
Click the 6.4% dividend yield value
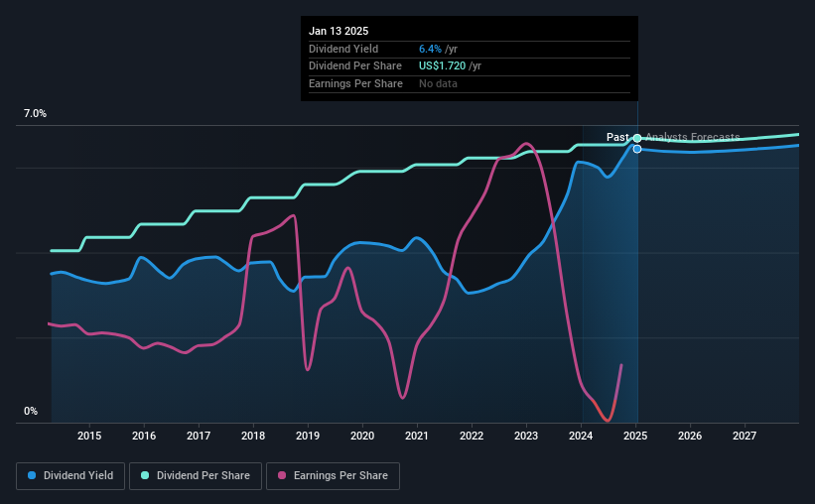pos(431,49)
